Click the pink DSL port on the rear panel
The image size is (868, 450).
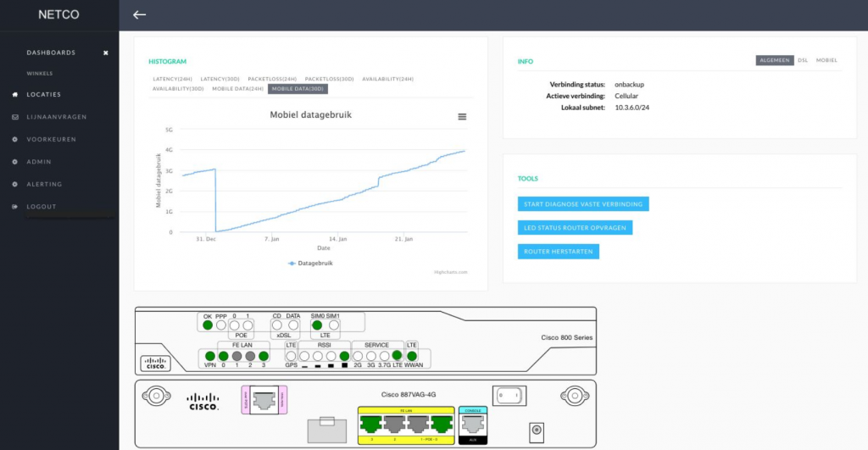264,400
